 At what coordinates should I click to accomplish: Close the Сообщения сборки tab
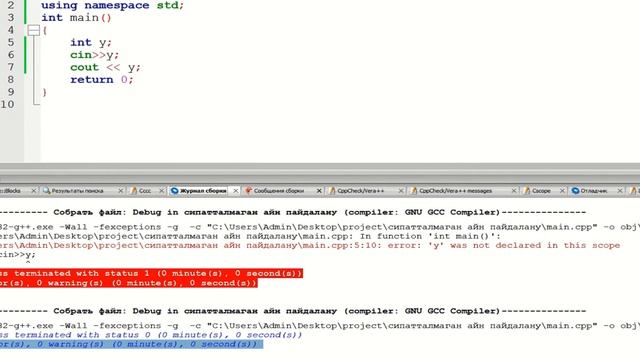(319, 191)
